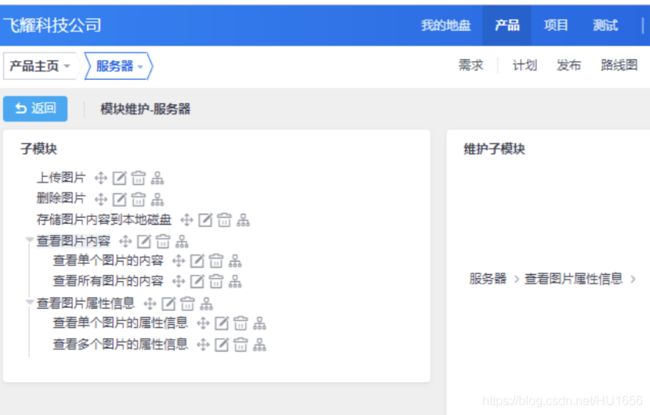Delete the 查看图片属性信息 module
The width and height of the screenshot is (650, 415).
[187, 304]
